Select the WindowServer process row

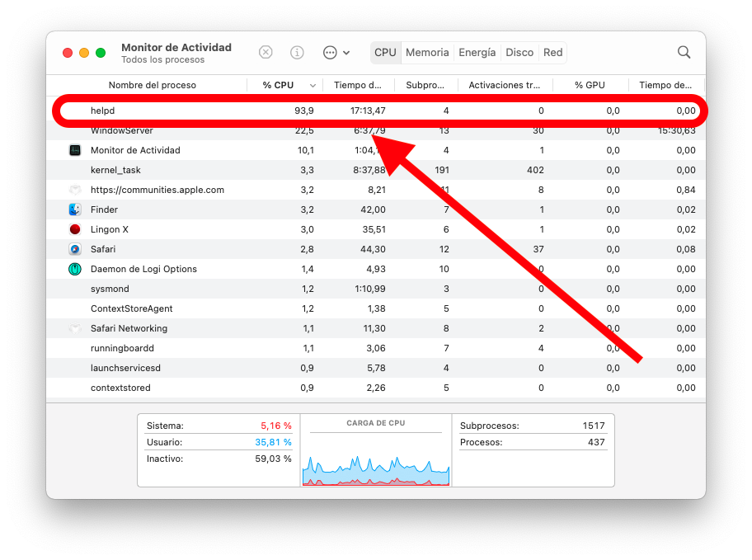coord(376,130)
